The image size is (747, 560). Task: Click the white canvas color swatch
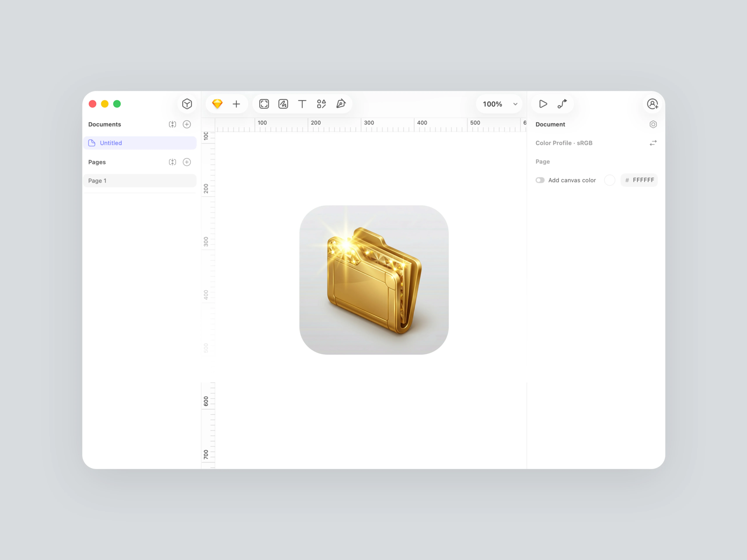click(610, 180)
